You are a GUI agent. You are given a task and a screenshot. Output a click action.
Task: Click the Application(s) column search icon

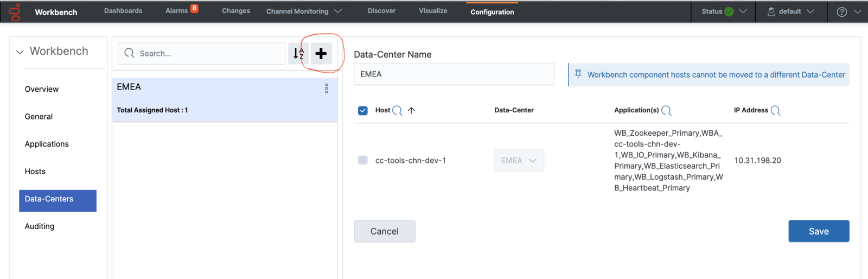[666, 111]
